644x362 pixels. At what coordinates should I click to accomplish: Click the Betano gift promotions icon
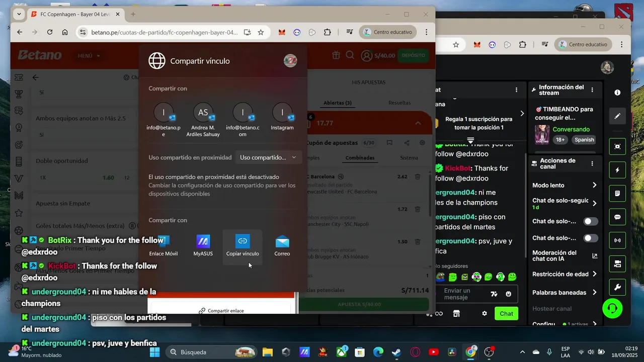click(x=336, y=55)
